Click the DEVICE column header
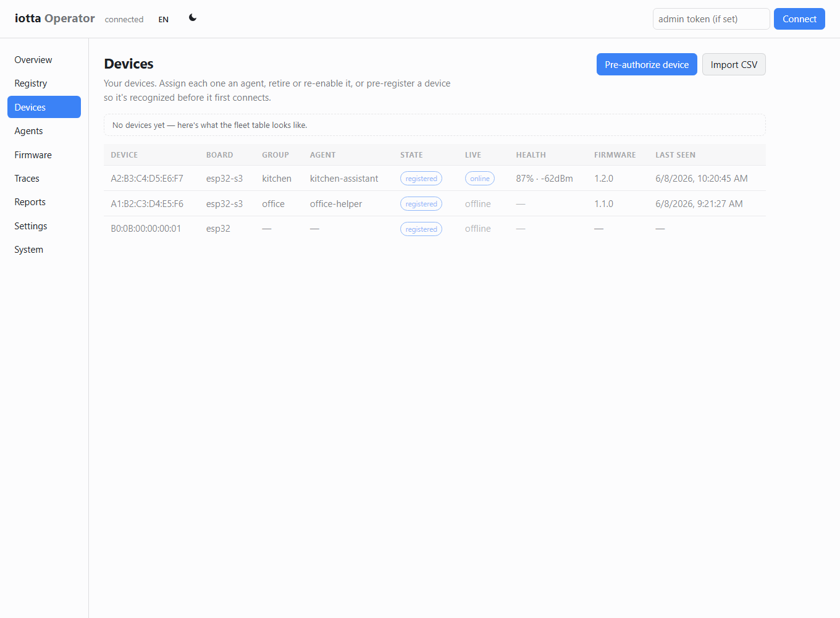This screenshot has height=618, width=840. click(x=124, y=155)
